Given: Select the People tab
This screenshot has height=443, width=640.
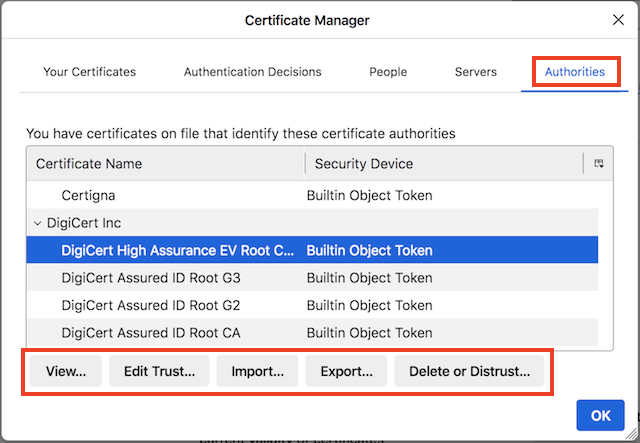Looking at the screenshot, I should (x=388, y=72).
